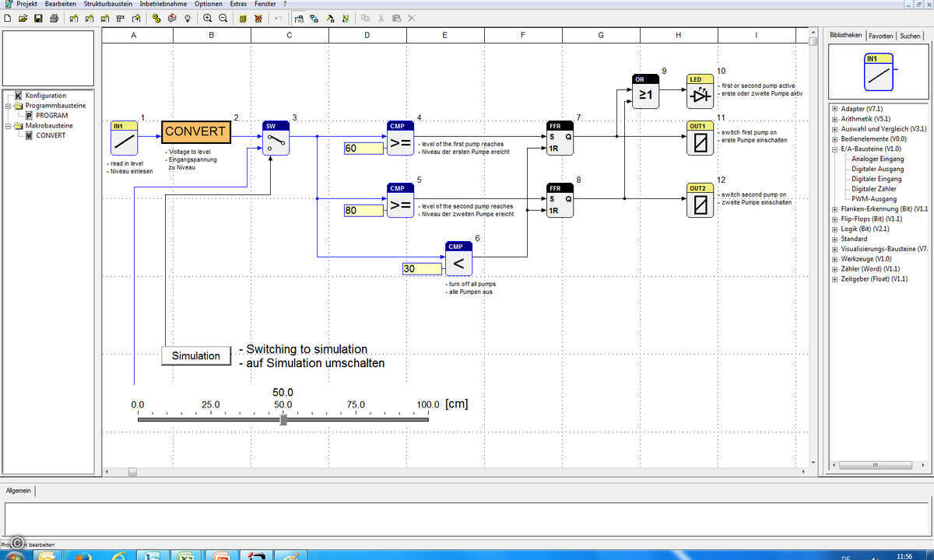Click the Zoom in magnifier icon
The image size is (934, 560).
click(x=208, y=18)
